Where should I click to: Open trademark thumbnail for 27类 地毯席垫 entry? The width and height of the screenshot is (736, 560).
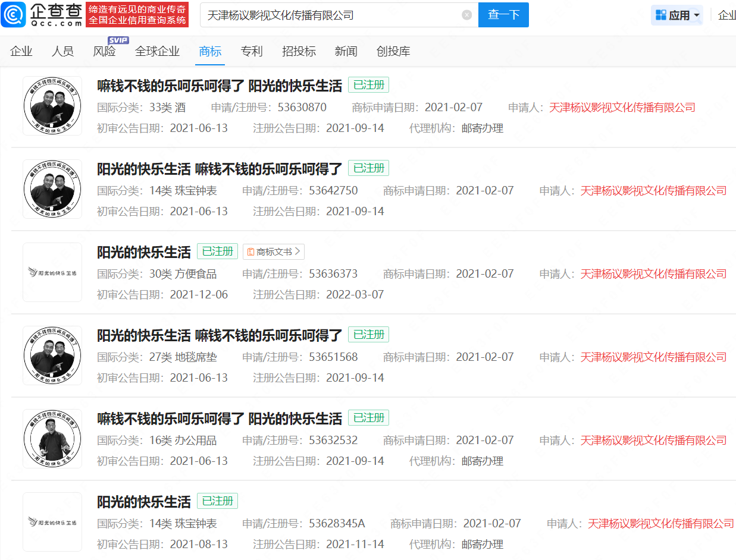[x=52, y=355]
